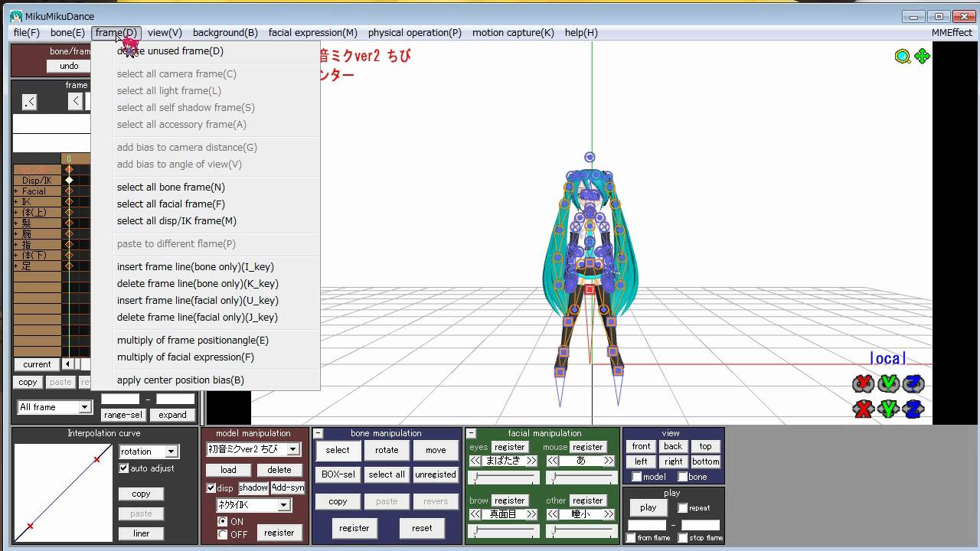Screen dimensions: 980x551
Task: Open the rotation interpolation dropdown
Action: point(171,452)
